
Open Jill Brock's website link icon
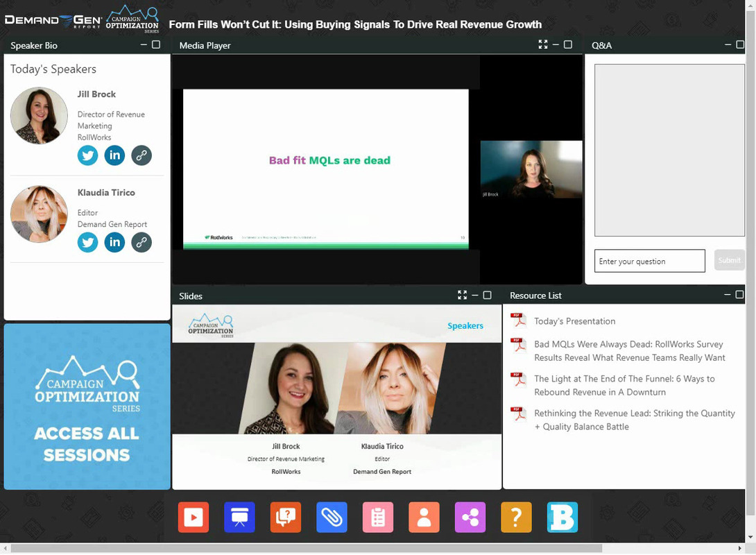point(141,155)
